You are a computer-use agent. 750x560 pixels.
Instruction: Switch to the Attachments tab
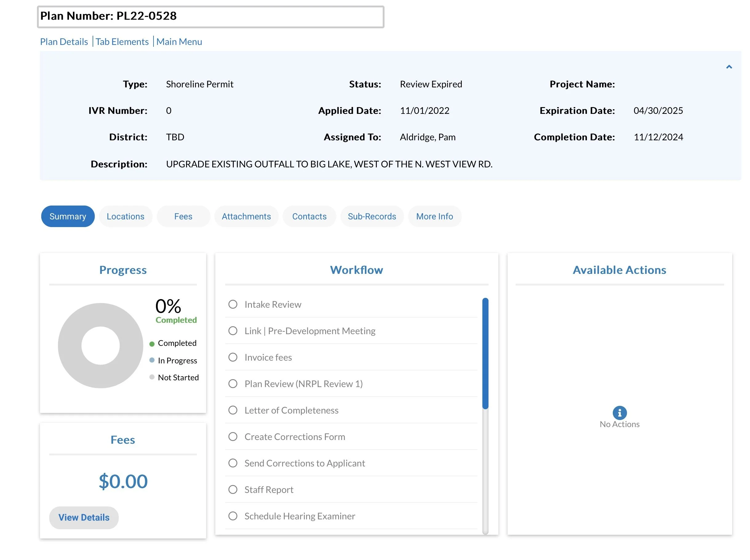(246, 216)
